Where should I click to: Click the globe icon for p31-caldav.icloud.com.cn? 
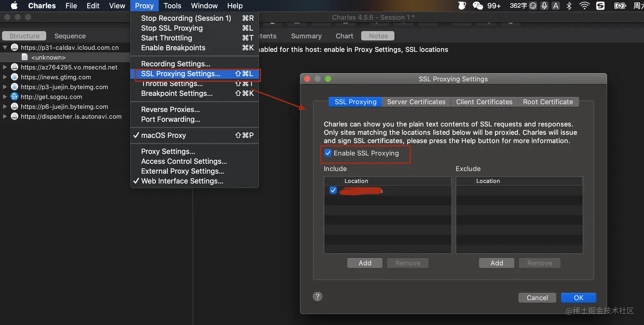coord(14,47)
